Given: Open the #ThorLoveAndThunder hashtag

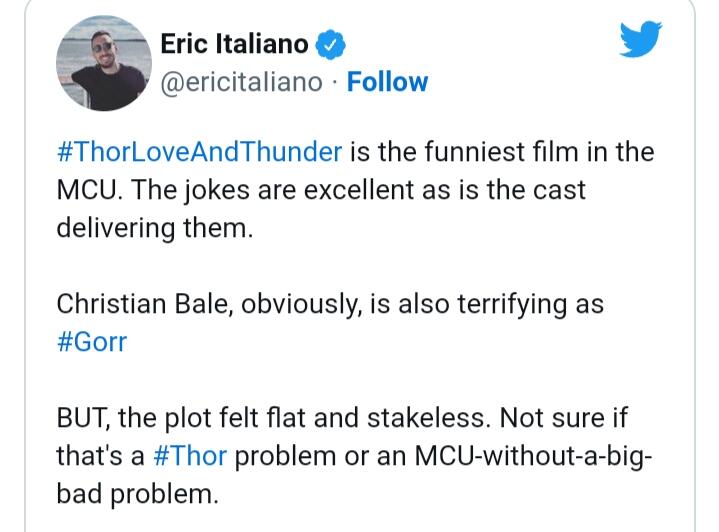Looking at the screenshot, I should 199,152.
